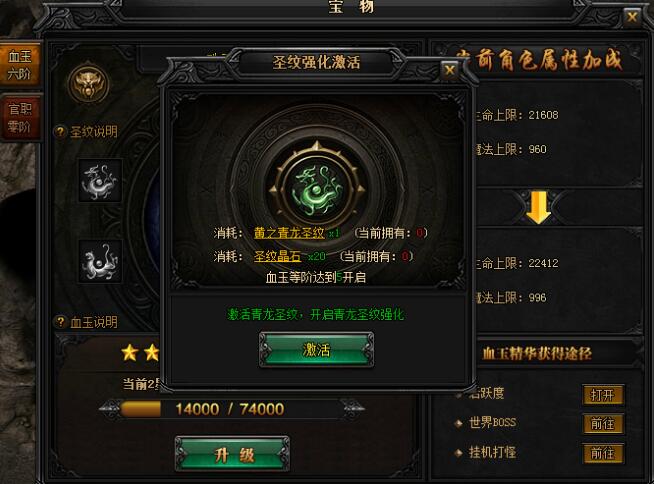Image resolution: width=654 pixels, height=484 pixels.
Task: Switch to the 官职零阶 side tab
Action: (x=20, y=118)
